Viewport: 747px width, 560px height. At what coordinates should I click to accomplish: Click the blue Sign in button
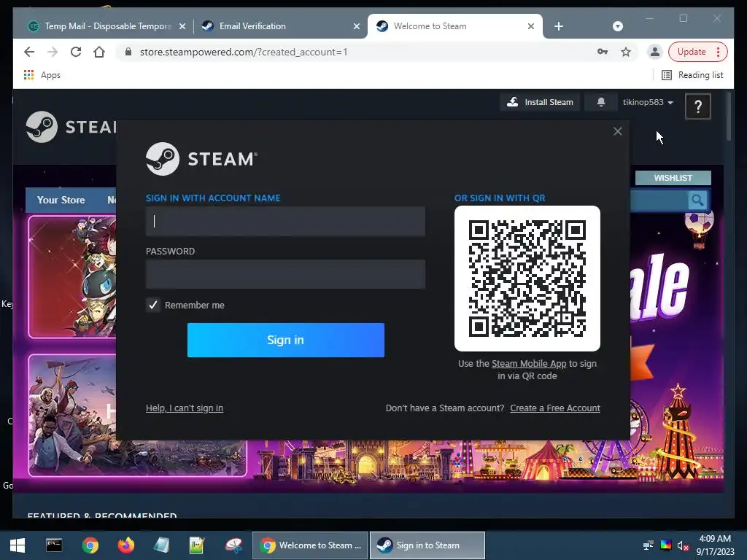286,340
